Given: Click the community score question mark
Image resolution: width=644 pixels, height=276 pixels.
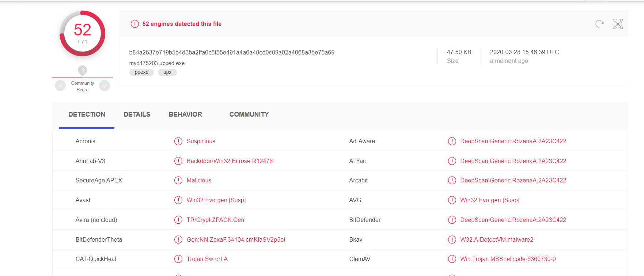Looking at the screenshot, I should (x=83, y=71).
